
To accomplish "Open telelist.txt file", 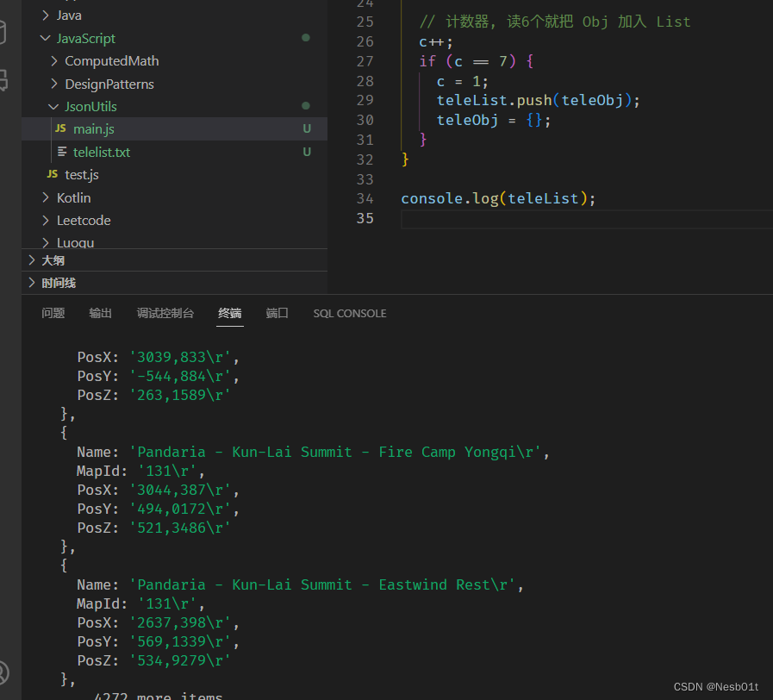I will [175, 152].
